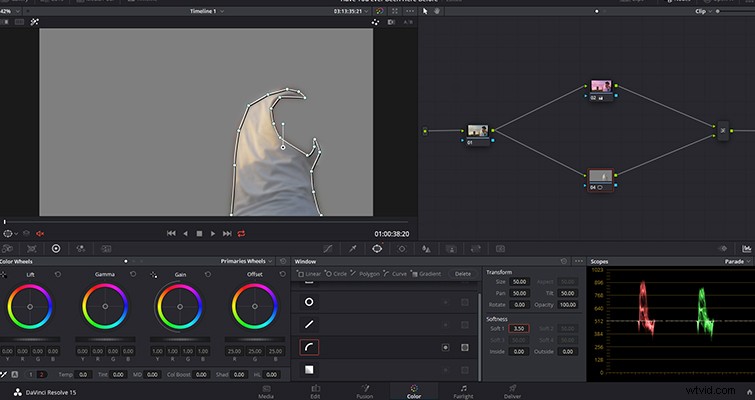Switch to the Fusion page tab
Image resolution: width=755 pixels, height=400 pixels.
click(x=364, y=391)
